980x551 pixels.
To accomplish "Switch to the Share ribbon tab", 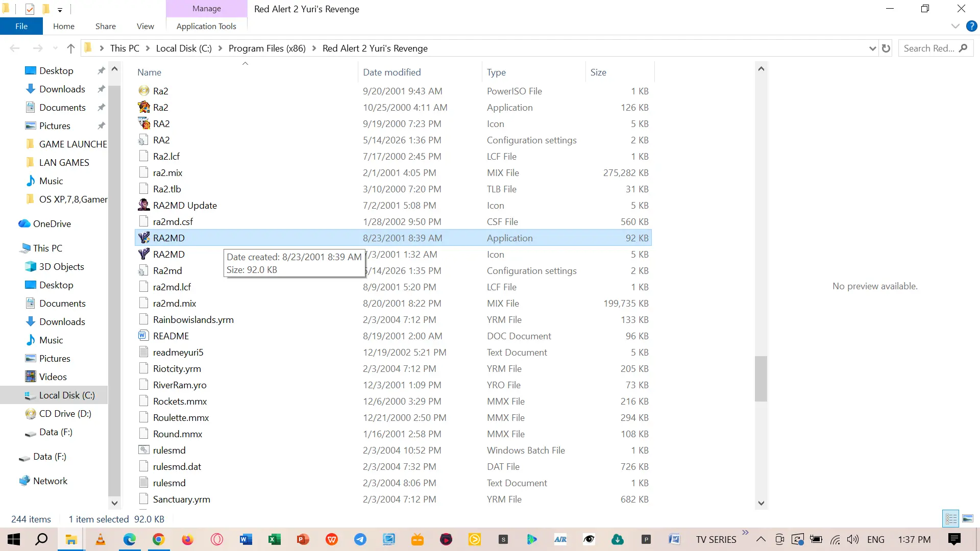I will click(x=106, y=26).
